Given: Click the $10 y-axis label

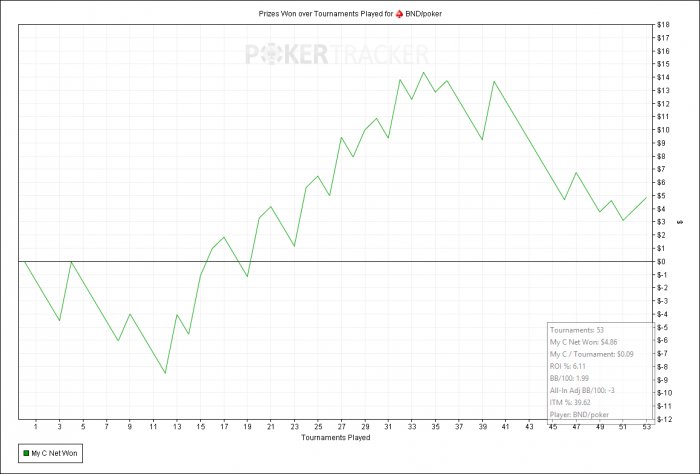Looking at the screenshot, I should (662, 130).
